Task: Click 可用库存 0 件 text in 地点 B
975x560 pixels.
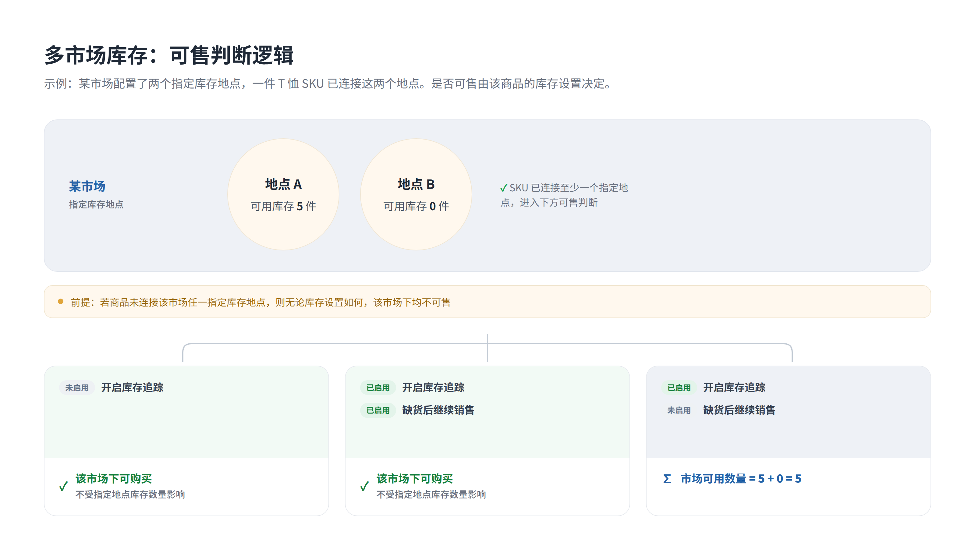Action: point(416,206)
